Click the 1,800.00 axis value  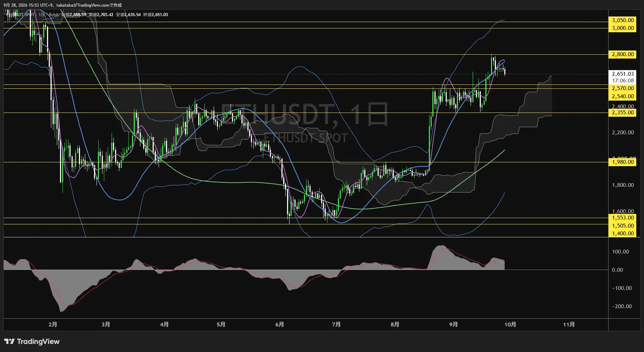623,185
